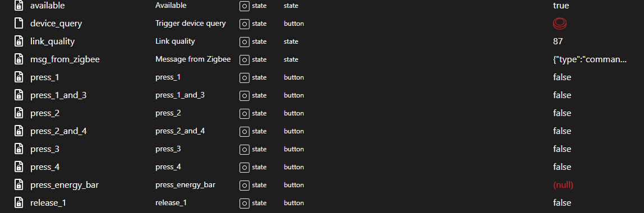This screenshot has width=644, height=213.
Task: Toggle the true value of available
Action: pos(560,6)
